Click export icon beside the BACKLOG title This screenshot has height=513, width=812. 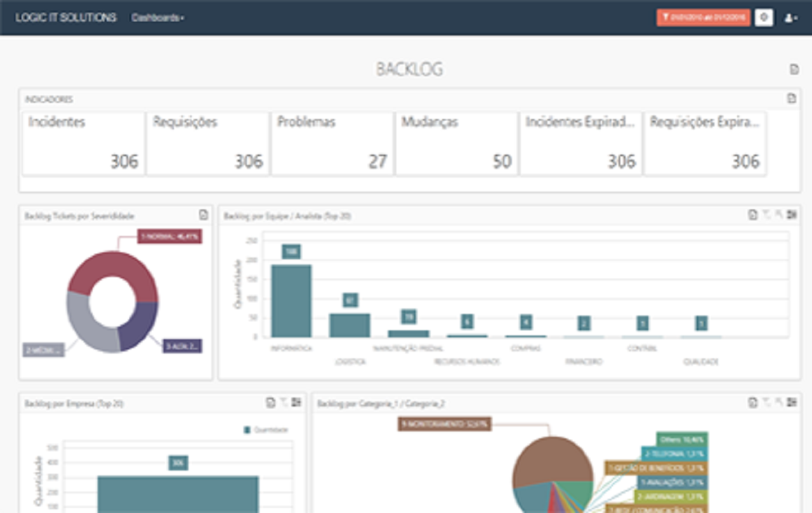[x=794, y=70]
